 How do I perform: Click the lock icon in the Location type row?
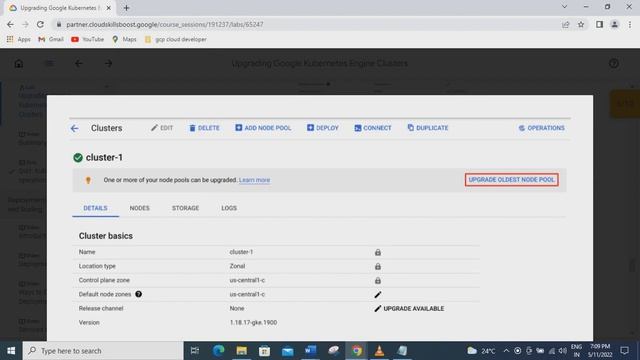378,267
